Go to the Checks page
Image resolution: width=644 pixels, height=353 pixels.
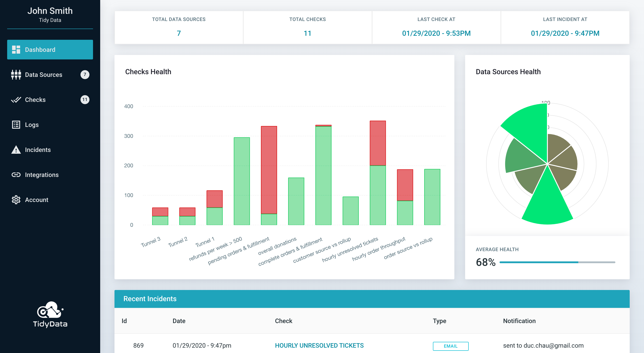[50, 100]
